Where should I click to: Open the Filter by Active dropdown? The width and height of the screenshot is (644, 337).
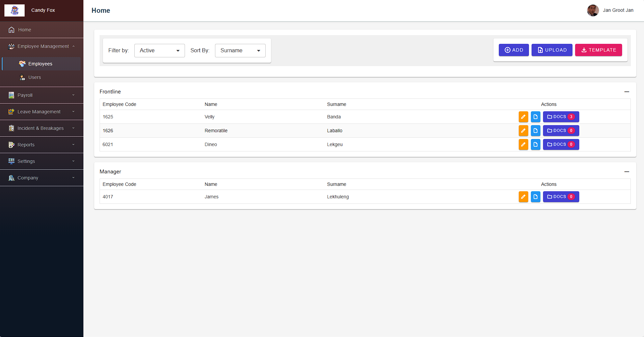(159, 50)
